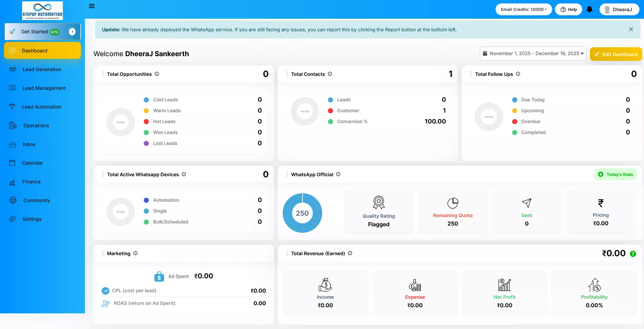Click the Help button
Viewport: 644px width, 329px height.
tap(569, 10)
